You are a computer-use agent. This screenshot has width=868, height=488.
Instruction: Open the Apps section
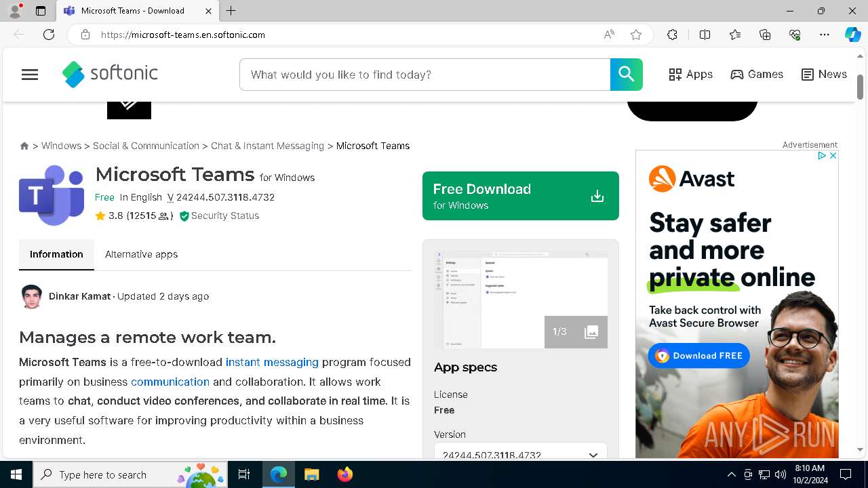coord(690,75)
